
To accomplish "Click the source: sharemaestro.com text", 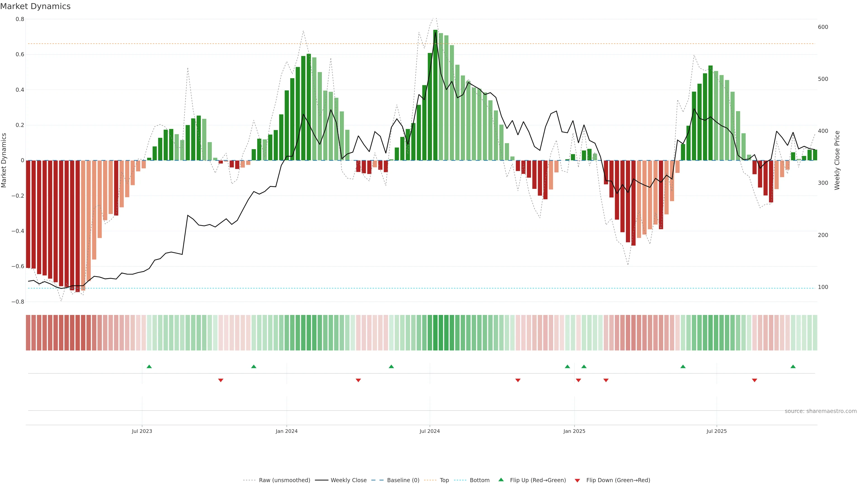I will 821,411.
